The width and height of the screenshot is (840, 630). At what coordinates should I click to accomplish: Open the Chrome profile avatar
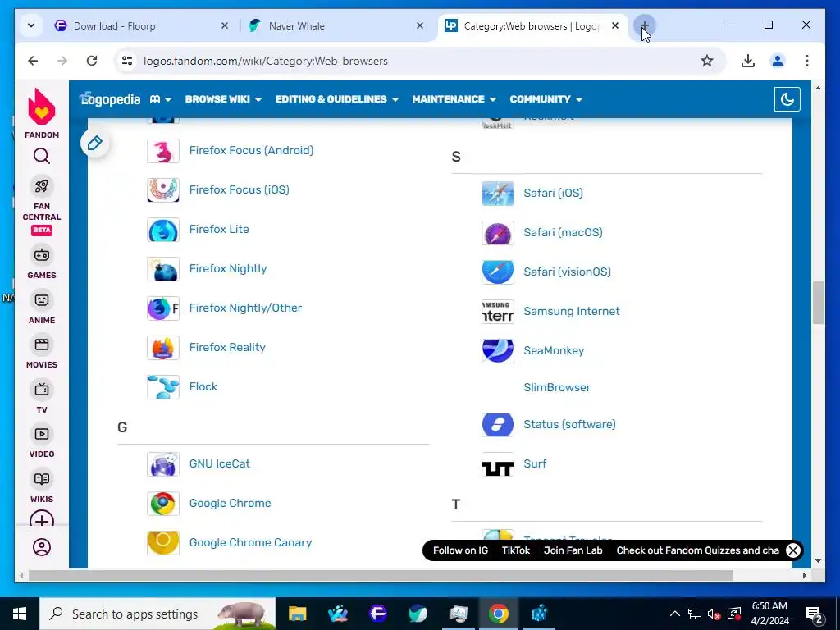778,61
